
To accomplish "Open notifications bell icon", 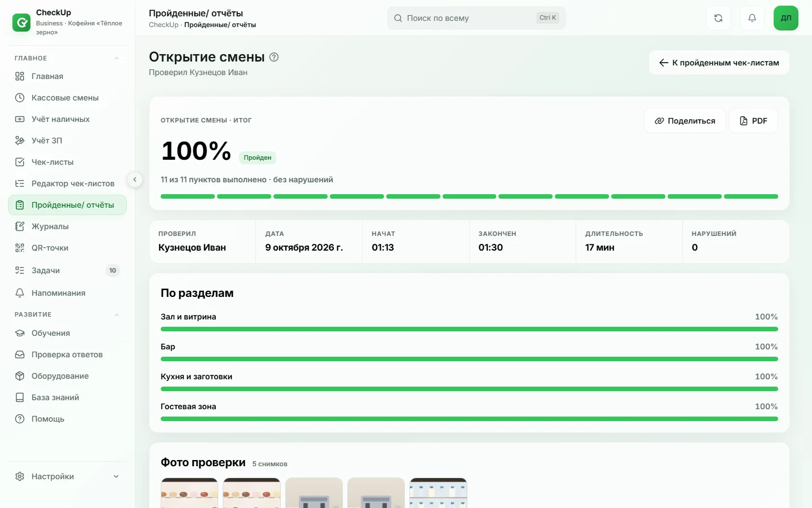I will [752, 18].
